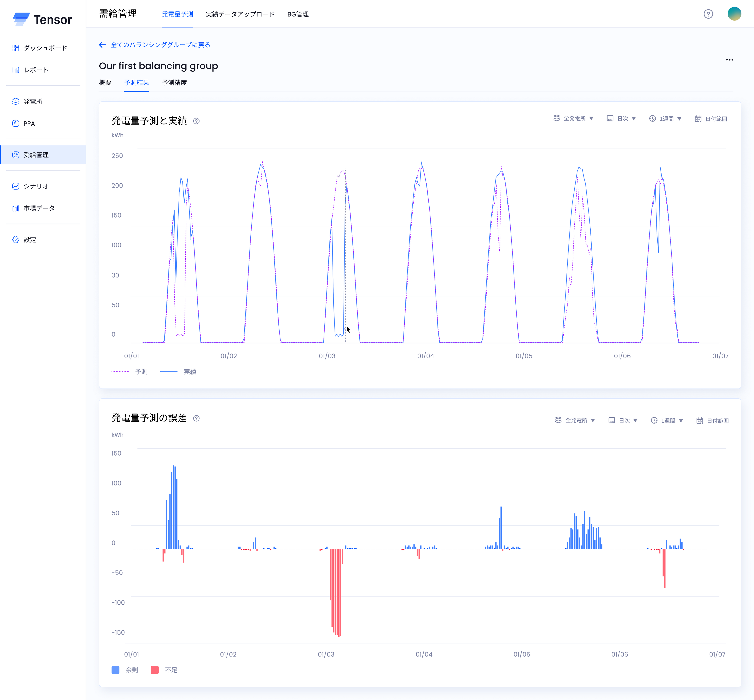The width and height of the screenshot is (754, 700).
Task: Open the user avatar profile menu
Action: 734,14
